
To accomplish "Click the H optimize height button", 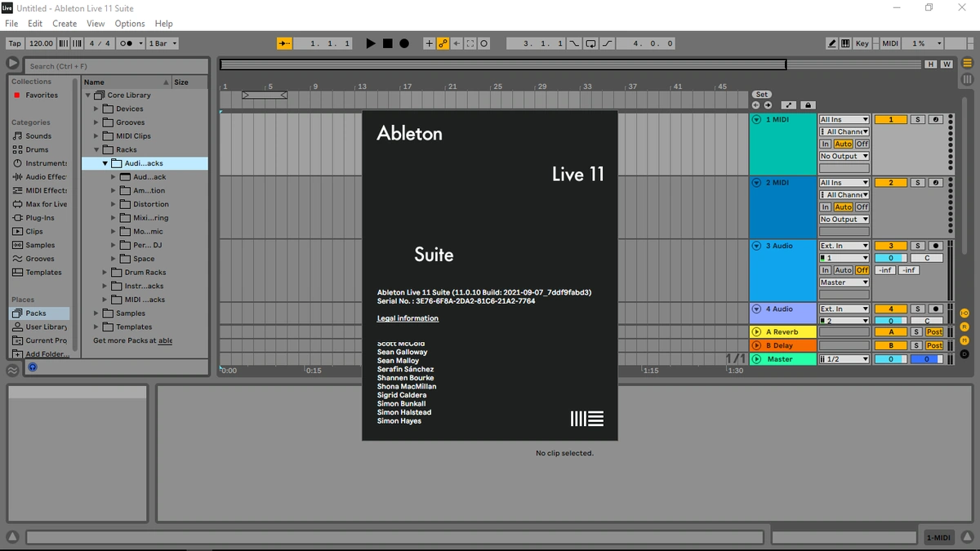I will [x=931, y=64].
